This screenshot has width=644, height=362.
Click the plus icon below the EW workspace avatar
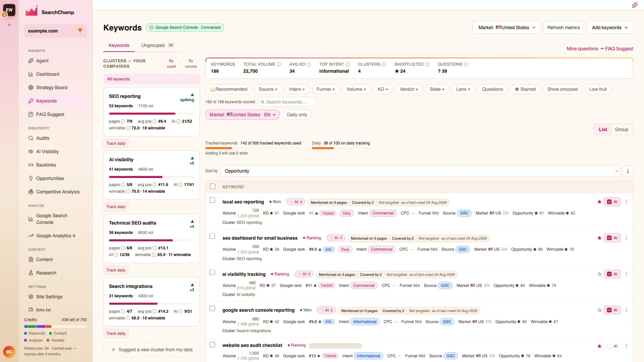(x=9, y=25)
